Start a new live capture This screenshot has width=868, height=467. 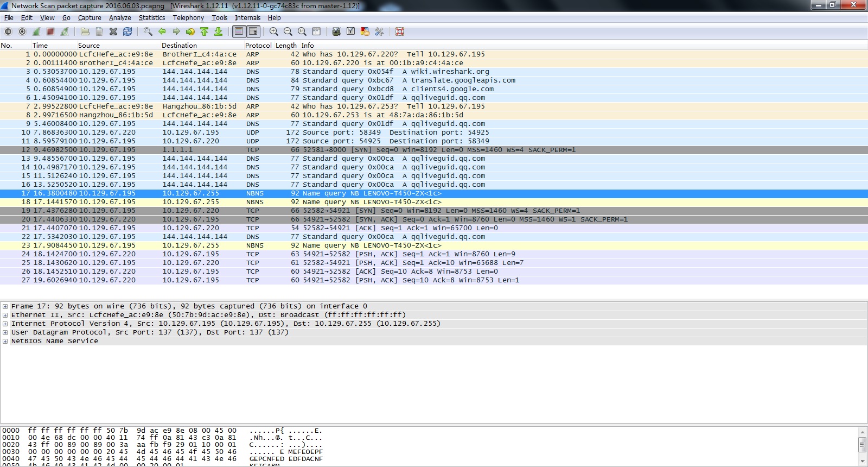tap(36, 31)
